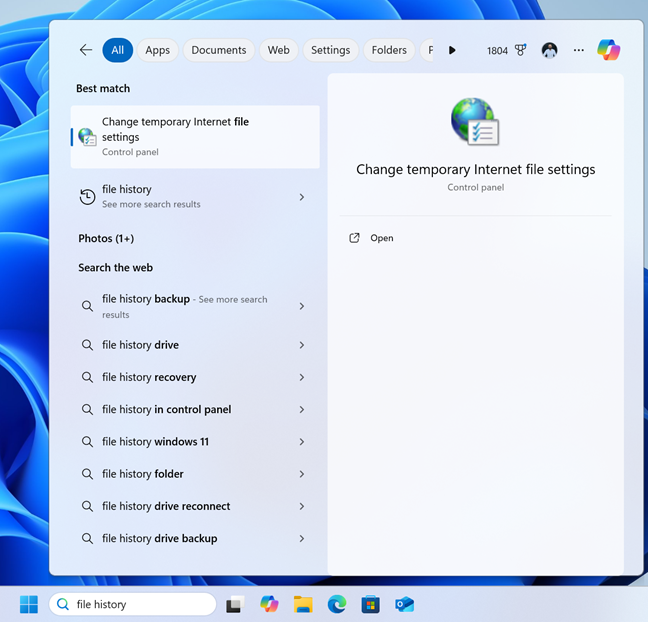Open Outlook from taskbar
This screenshot has width=648, height=622.
(405, 604)
